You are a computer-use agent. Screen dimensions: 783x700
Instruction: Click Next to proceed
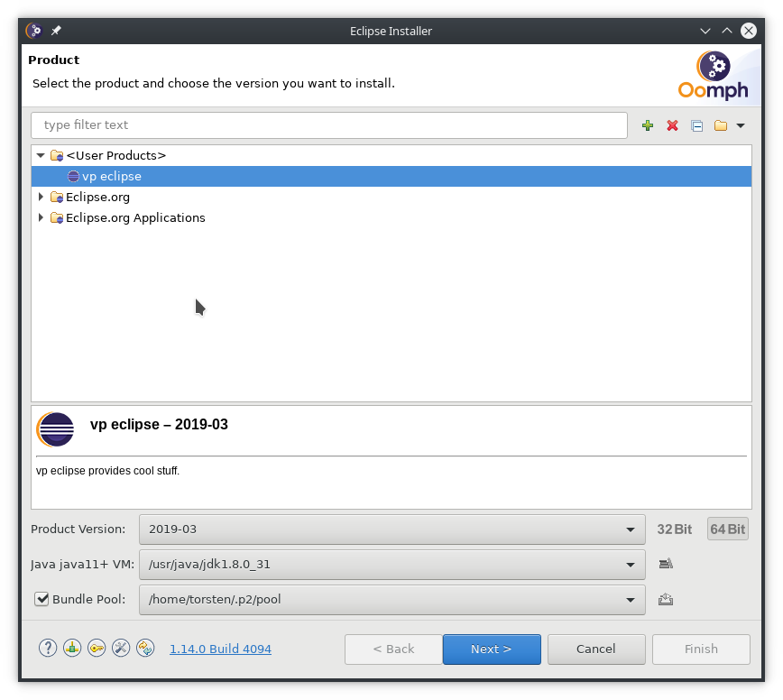pyautogui.click(x=492, y=649)
